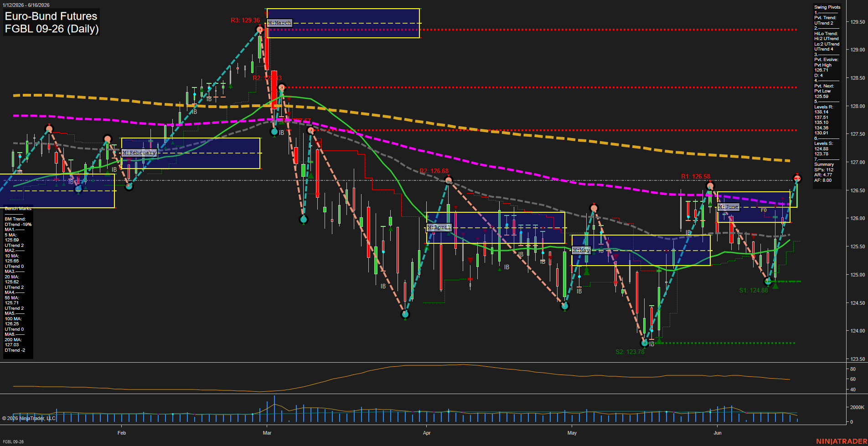Click the Apr label on time axis

(427, 433)
